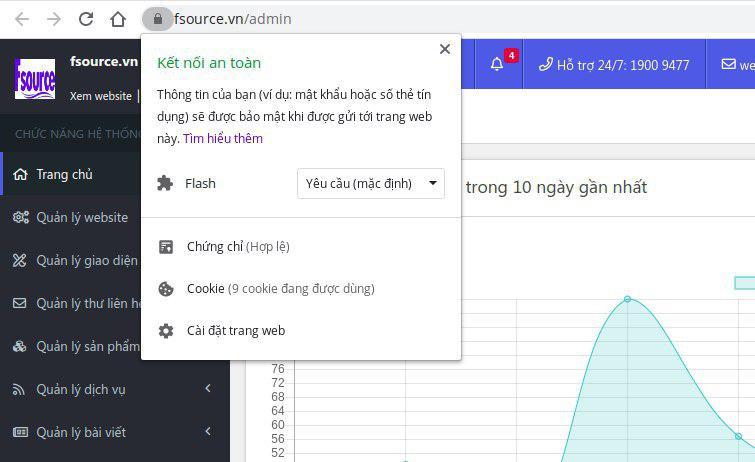Open Quản lý bài viết menu item
This screenshot has height=462, width=755.
pos(81,432)
